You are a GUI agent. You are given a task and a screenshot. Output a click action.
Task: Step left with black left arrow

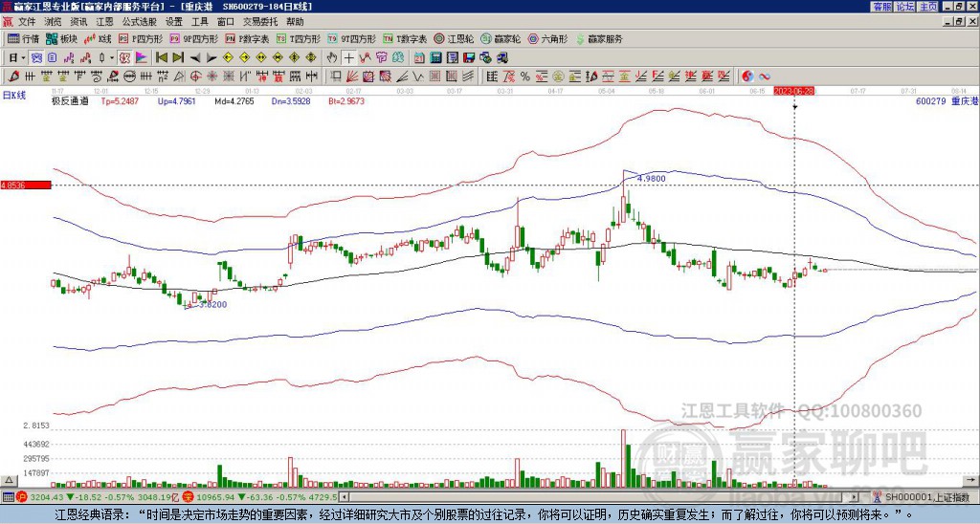195,58
